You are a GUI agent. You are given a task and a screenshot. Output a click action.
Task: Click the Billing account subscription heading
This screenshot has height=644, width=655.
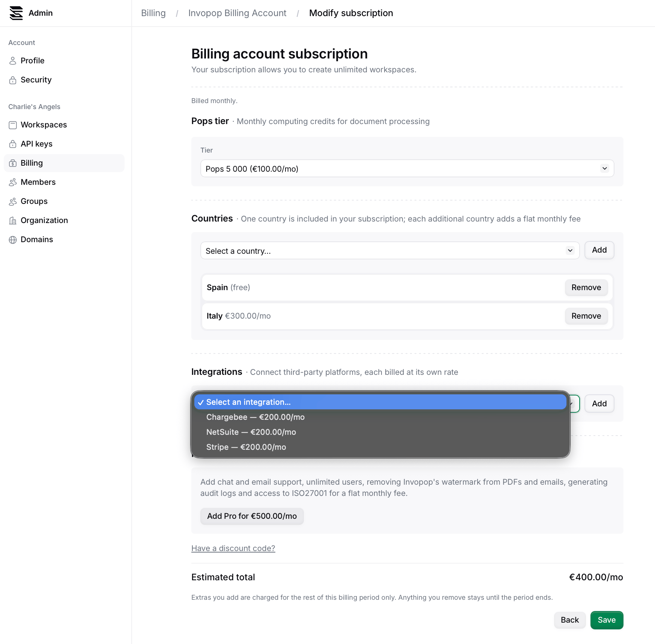(x=279, y=54)
